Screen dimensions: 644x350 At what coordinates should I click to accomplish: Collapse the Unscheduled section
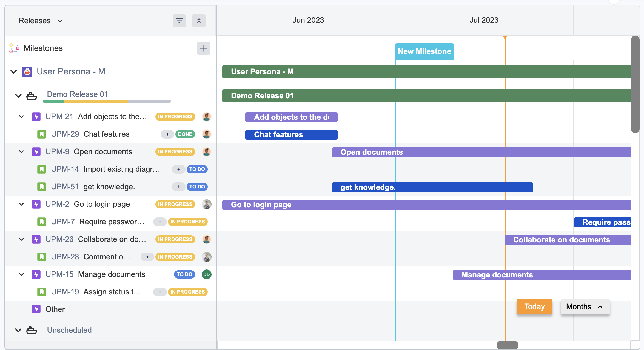pyautogui.click(x=18, y=330)
